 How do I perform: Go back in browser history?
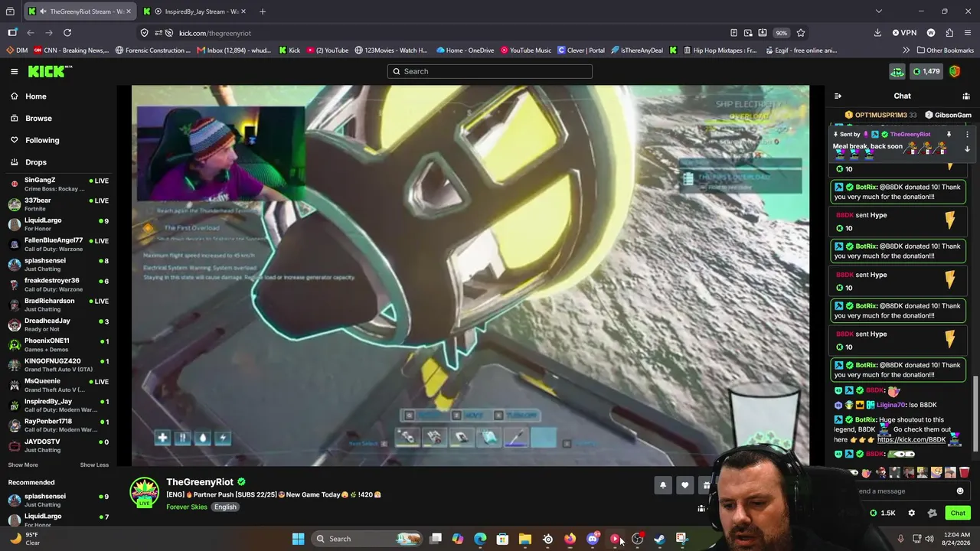(31, 33)
